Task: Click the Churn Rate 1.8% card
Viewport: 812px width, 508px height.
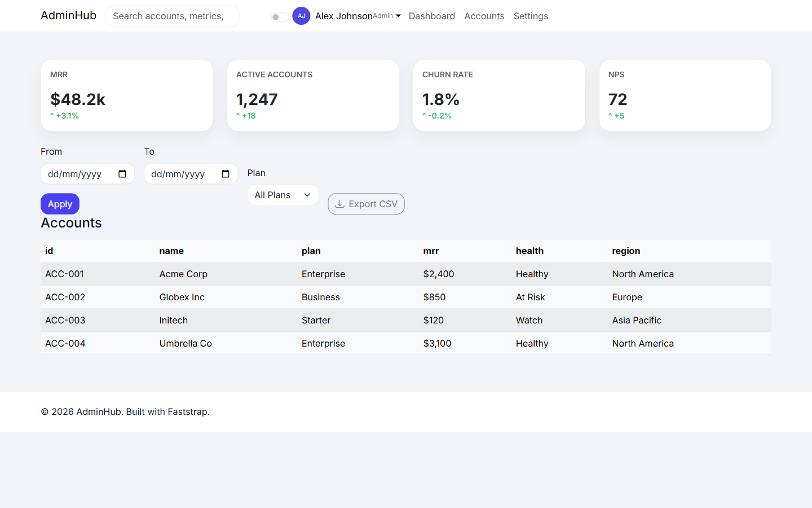Action: click(x=499, y=95)
